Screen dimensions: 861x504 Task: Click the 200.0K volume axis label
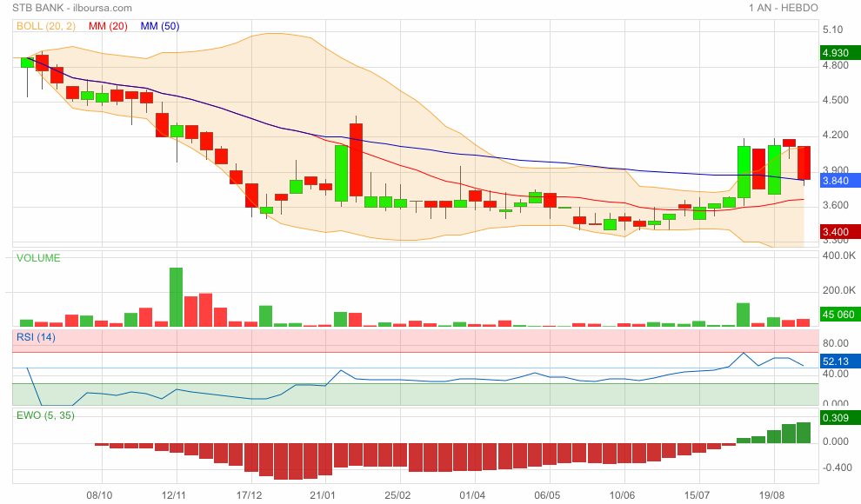click(839, 290)
